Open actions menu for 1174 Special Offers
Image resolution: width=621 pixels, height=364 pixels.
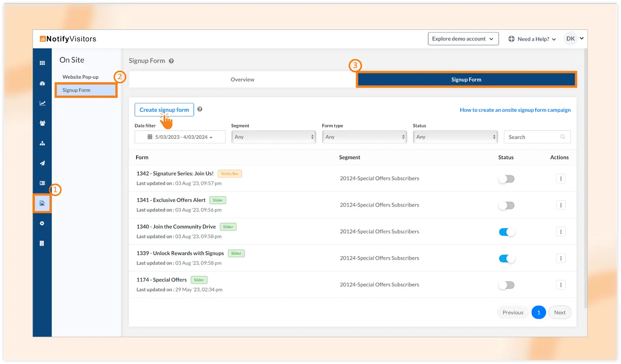point(560,285)
